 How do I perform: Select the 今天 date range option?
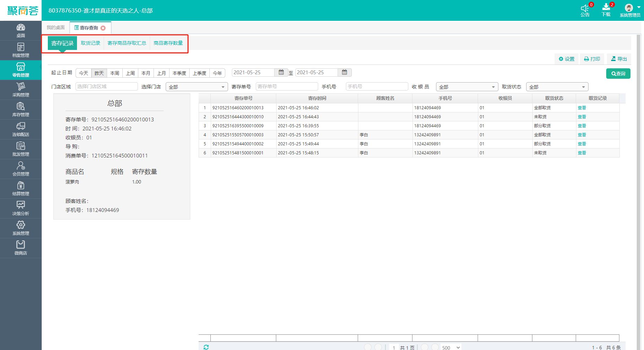click(84, 73)
